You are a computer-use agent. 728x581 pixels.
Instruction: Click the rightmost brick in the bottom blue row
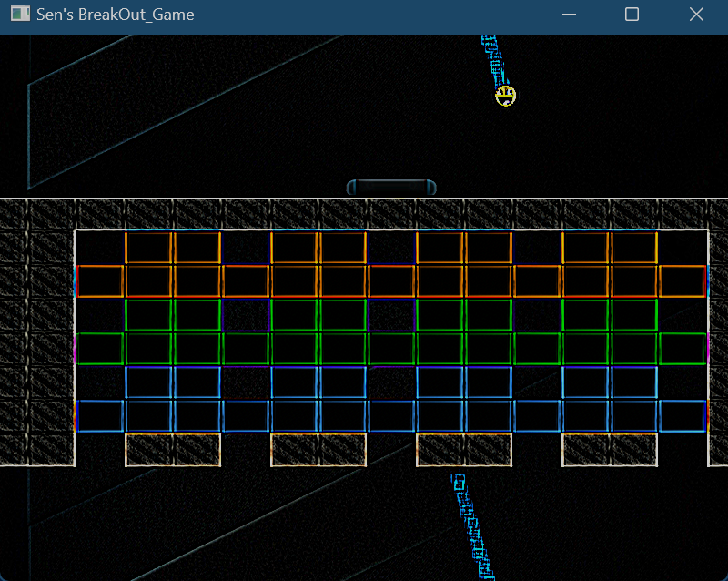tap(682, 416)
